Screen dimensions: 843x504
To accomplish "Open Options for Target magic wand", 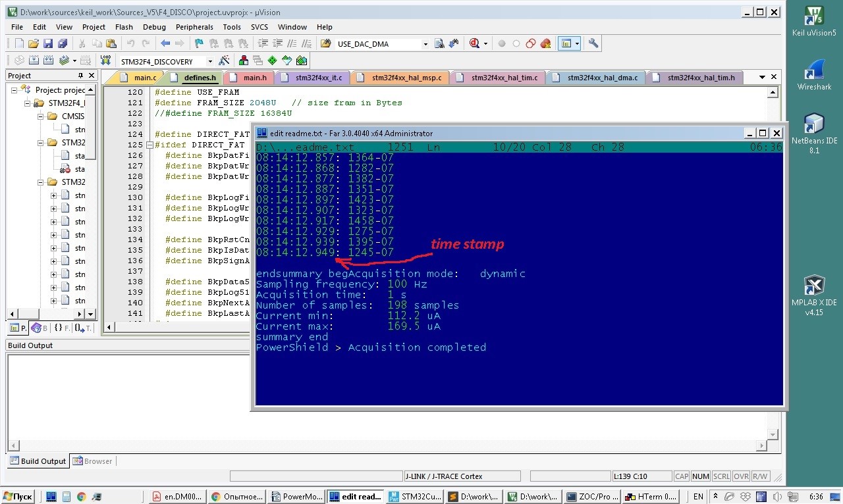I will point(224,61).
